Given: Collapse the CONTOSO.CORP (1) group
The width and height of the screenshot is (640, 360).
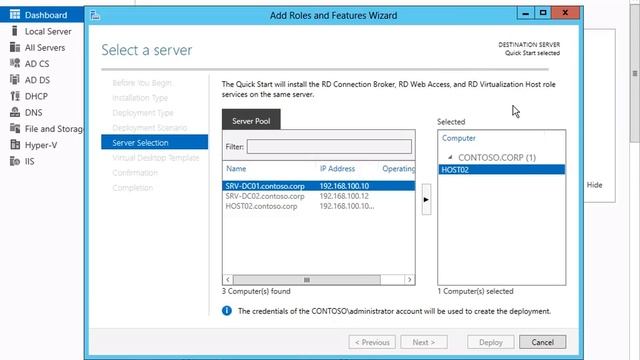Looking at the screenshot, I should [450, 157].
